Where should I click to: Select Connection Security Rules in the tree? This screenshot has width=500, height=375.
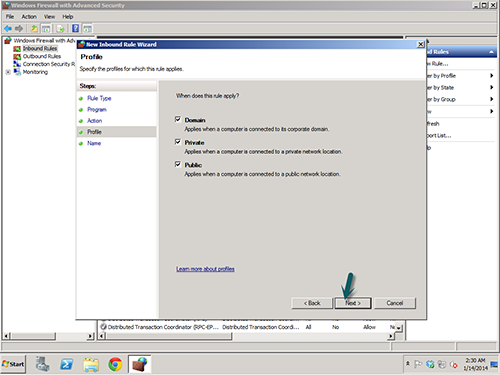(x=49, y=64)
